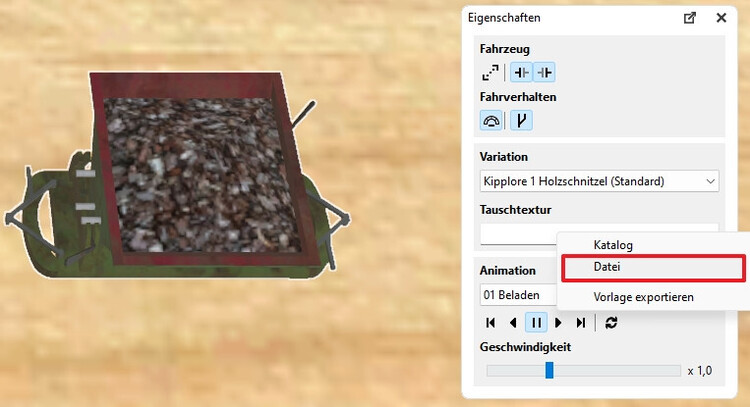Select Vorlage exportieren menu entry
Viewport: 750px width, 407px height.
(x=643, y=297)
